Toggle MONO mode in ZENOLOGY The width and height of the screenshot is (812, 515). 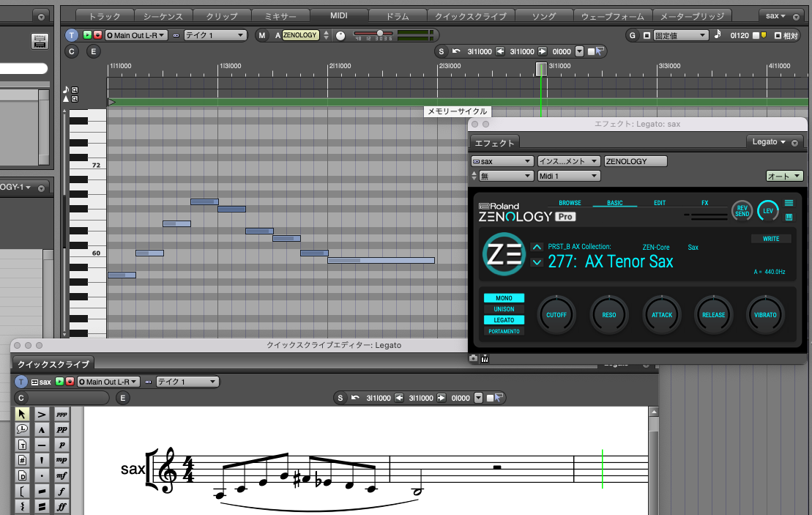504,298
